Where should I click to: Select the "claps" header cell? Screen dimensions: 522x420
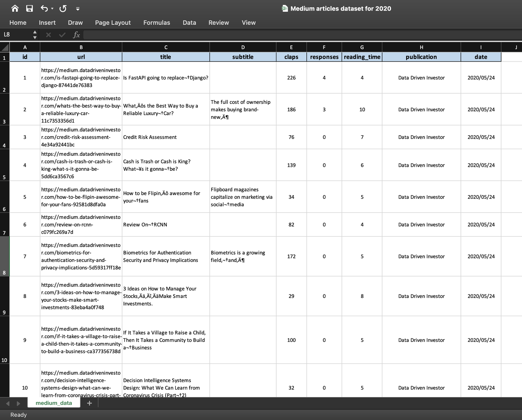291,57
